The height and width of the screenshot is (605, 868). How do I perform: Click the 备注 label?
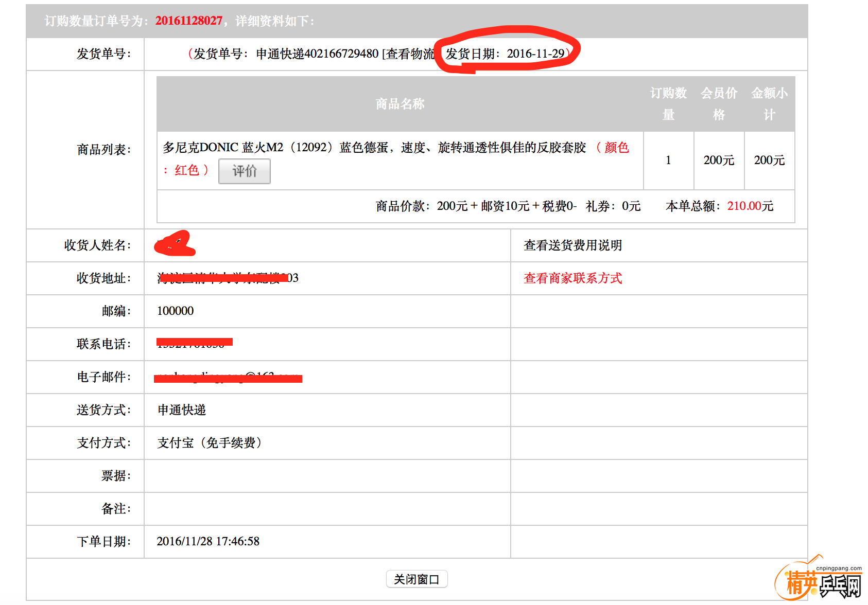click(x=116, y=509)
